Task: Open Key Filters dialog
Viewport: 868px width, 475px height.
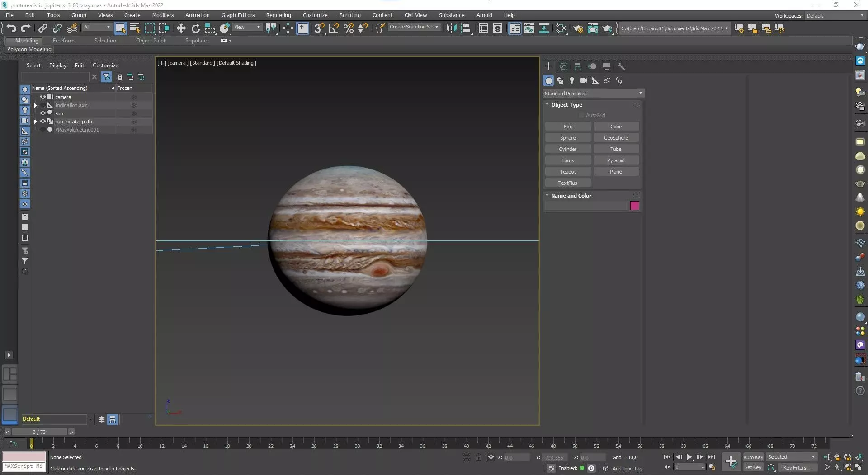Action: pyautogui.click(x=797, y=468)
